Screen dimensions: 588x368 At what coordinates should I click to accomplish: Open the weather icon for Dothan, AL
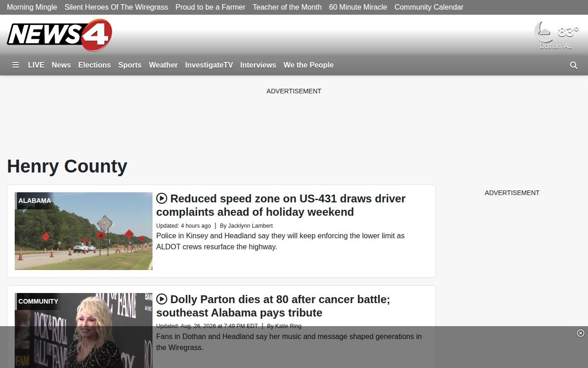544,32
